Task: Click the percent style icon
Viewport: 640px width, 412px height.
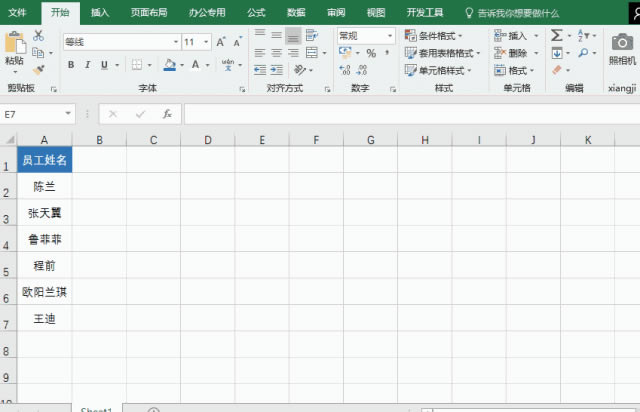Action: [370, 53]
